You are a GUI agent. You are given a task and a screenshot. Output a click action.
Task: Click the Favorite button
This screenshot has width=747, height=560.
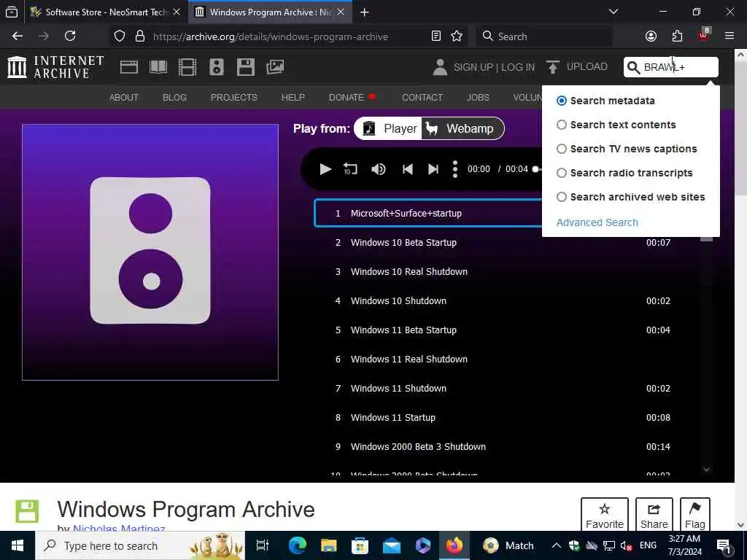605,515
